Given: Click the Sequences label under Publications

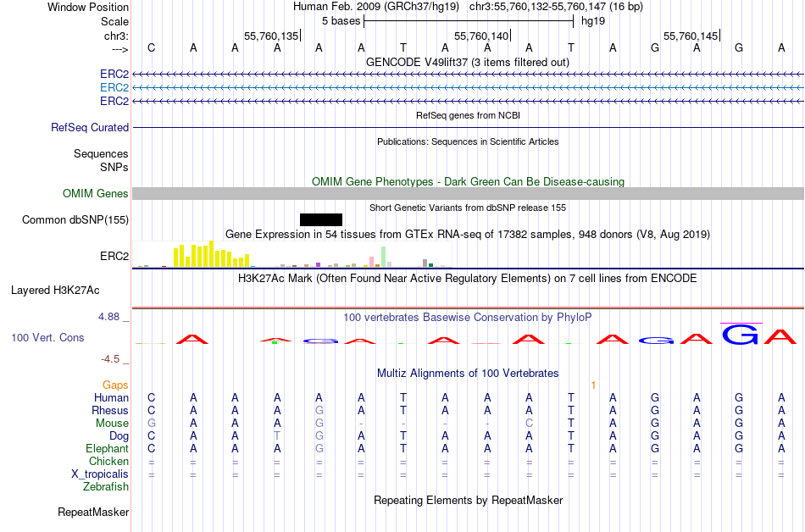Looking at the screenshot, I should 101,153.
